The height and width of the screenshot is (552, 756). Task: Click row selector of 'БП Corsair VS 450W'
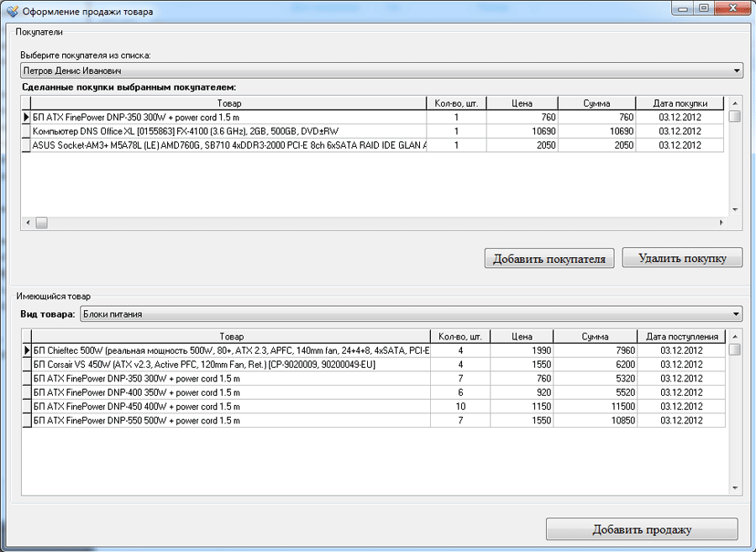tap(27, 365)
